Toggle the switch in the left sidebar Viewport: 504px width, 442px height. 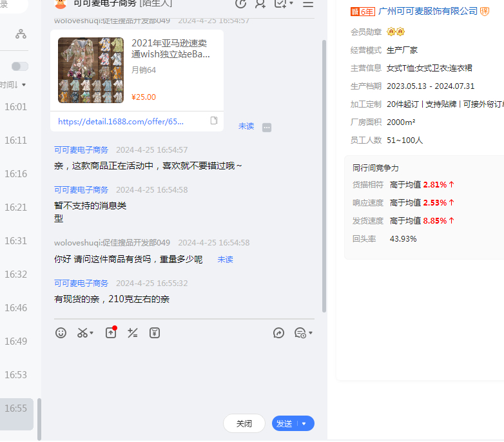[20, 66]
